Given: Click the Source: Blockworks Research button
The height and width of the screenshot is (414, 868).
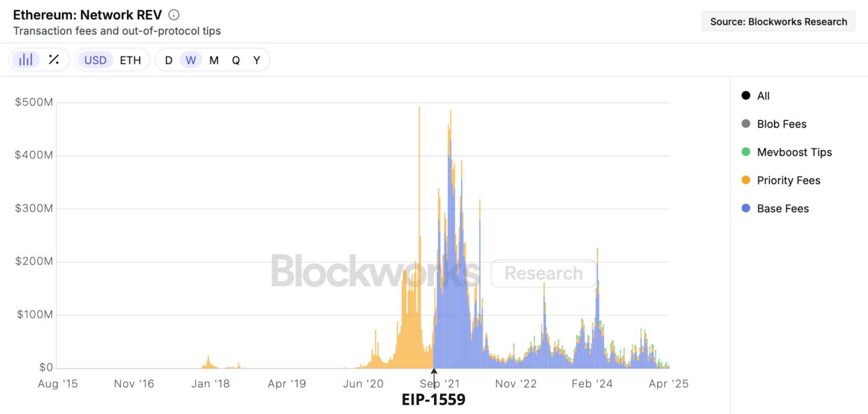Looking at the screenshot, I should [x=778, y=22].
